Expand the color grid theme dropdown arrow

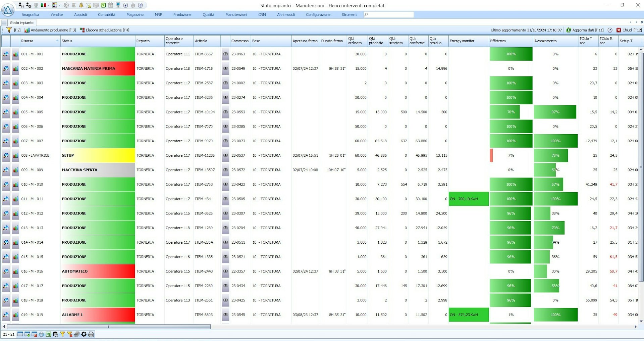[60, 5]
